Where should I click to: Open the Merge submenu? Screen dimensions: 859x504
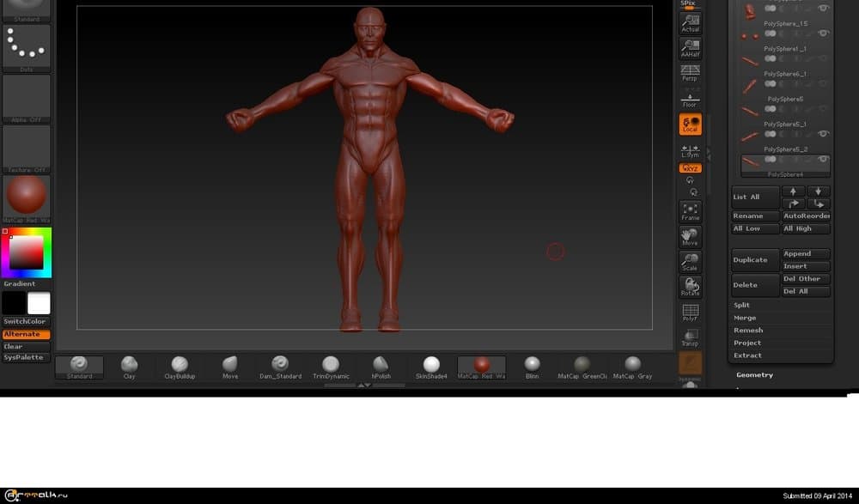coord(745,318)
